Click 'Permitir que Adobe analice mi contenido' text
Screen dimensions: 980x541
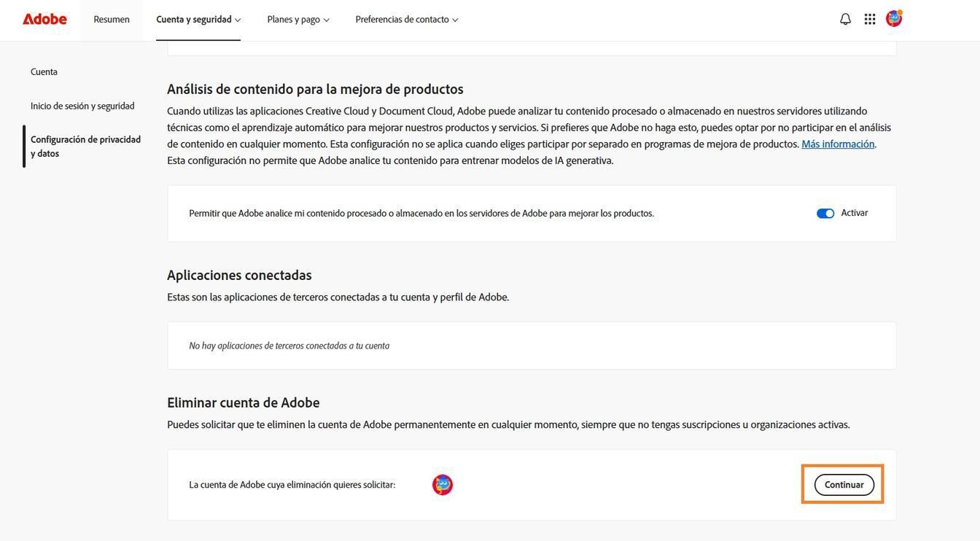point(421,214)
